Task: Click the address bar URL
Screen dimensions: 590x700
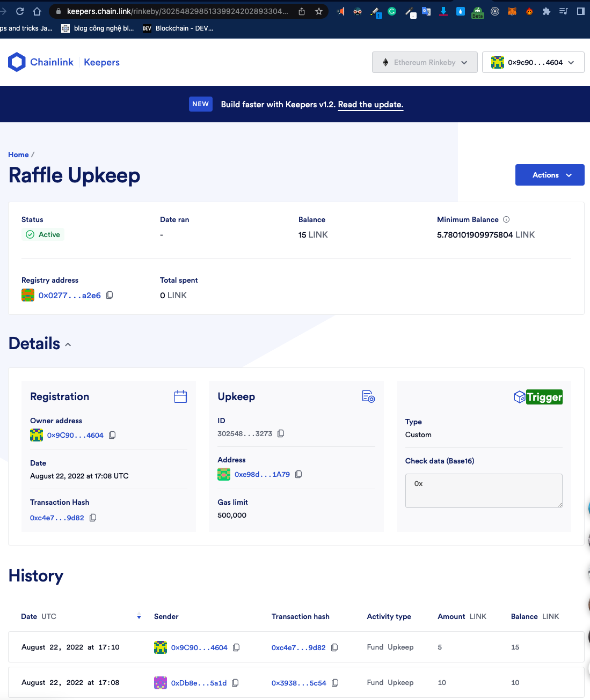Action: click(x=177, y=11)
